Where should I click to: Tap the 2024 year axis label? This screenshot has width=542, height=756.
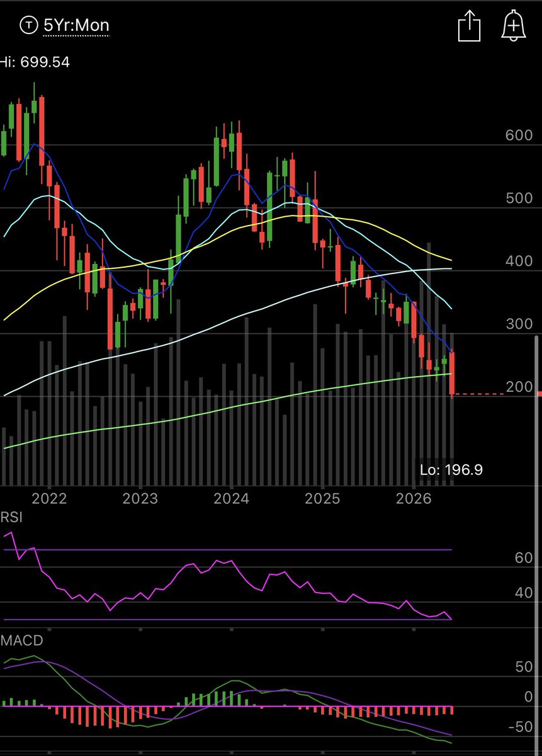click(x=231, y=499)
